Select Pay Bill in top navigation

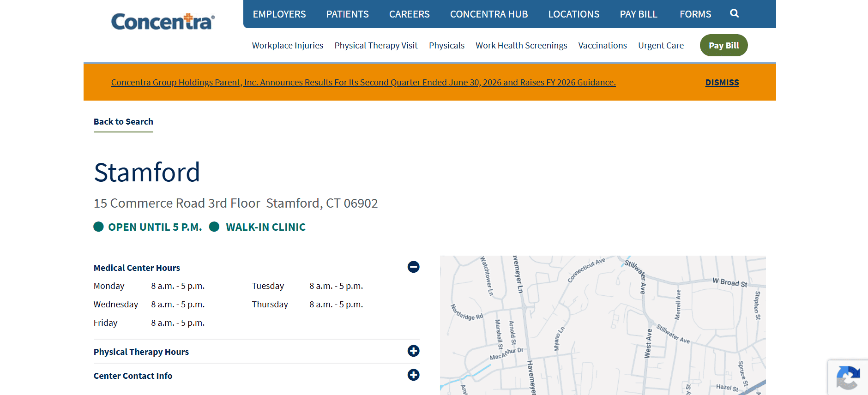coord(639,14)
